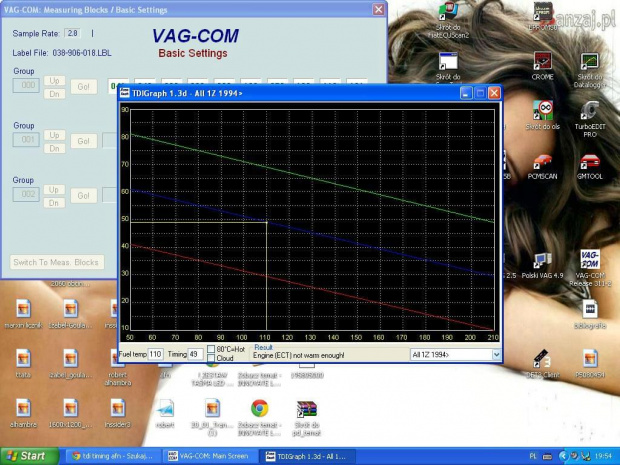Click the system clock showing 19:54
The height and width of the screenshot is (465, 620).
(x=605, y=456)
